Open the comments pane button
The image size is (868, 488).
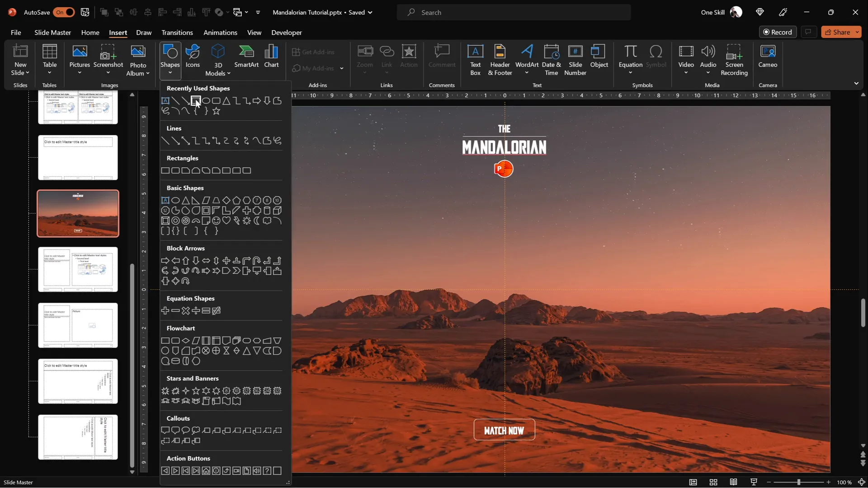tap(808, 32)
